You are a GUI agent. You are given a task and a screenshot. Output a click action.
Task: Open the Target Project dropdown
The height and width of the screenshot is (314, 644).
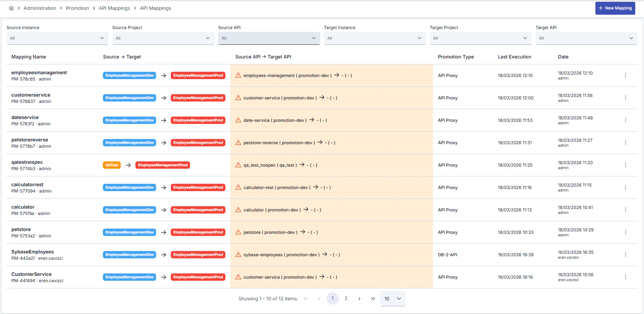coord(481,38)
